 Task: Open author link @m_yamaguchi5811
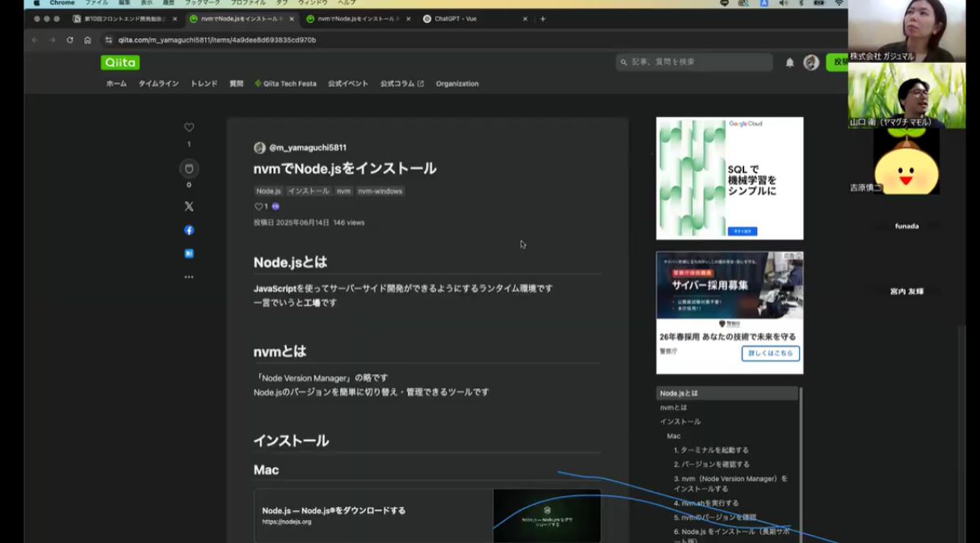[307, 148]
